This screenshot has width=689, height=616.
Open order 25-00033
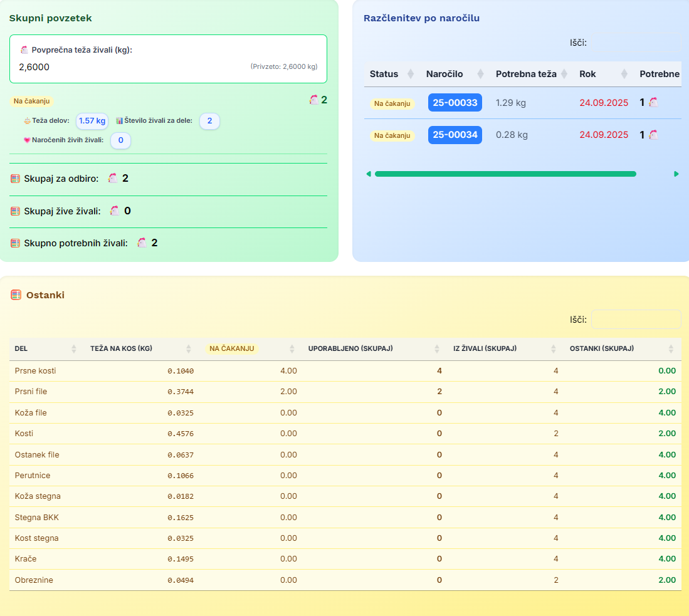[455, 103]
